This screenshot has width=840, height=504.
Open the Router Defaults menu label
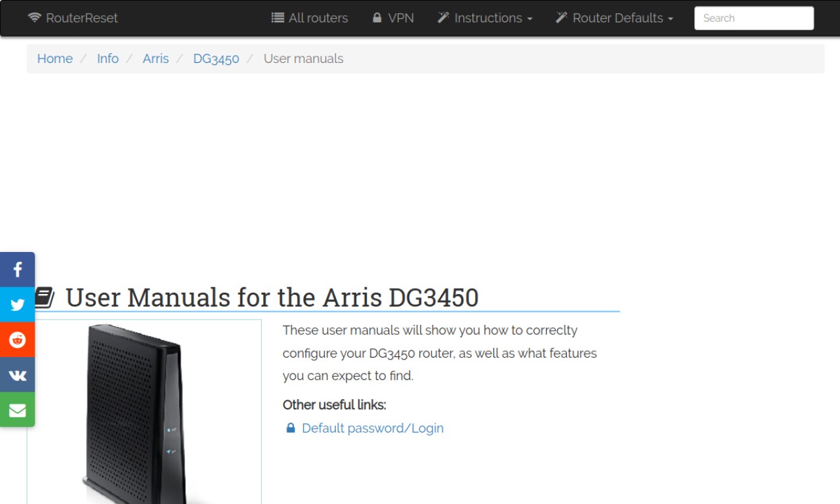click(618, 18)
